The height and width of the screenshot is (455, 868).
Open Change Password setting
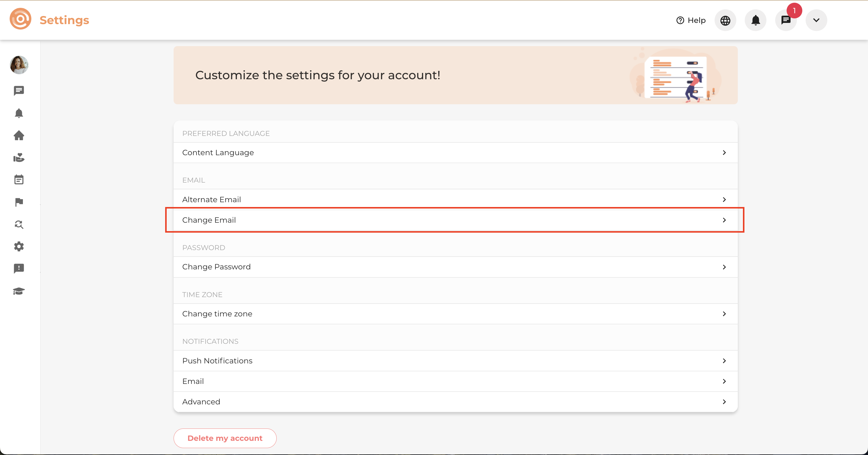pyautogui.click(x=455, y=267)
